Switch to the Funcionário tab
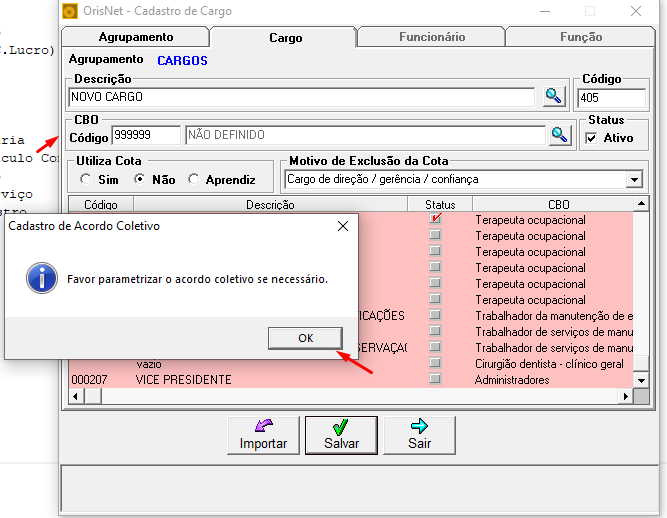667x518 pixels. [x=432, y=37]
